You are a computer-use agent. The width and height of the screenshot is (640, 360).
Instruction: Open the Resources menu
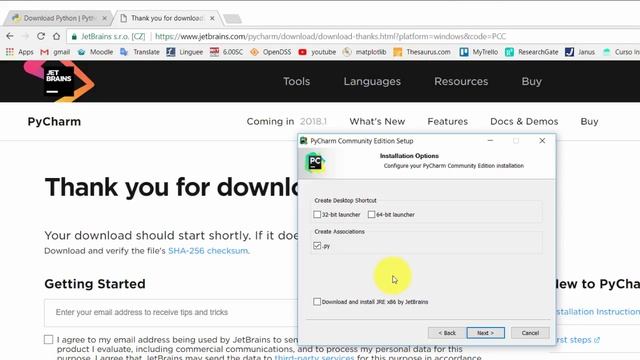(x=461, y=81)
